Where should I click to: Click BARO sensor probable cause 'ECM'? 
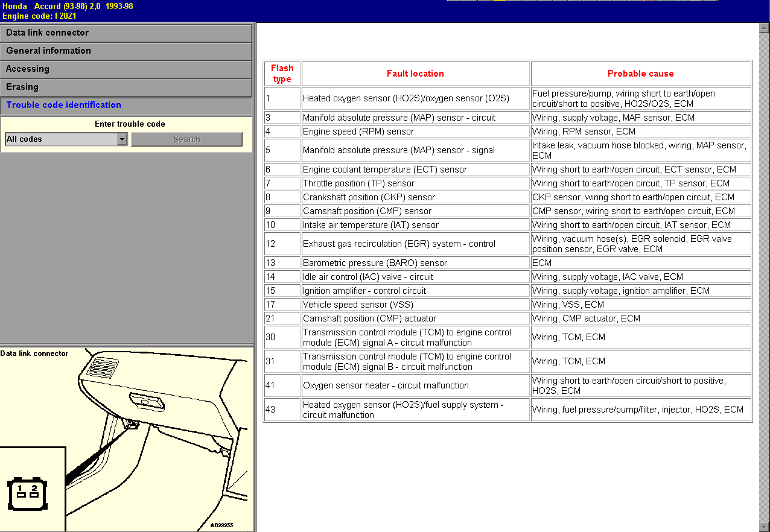pos(542,263)
